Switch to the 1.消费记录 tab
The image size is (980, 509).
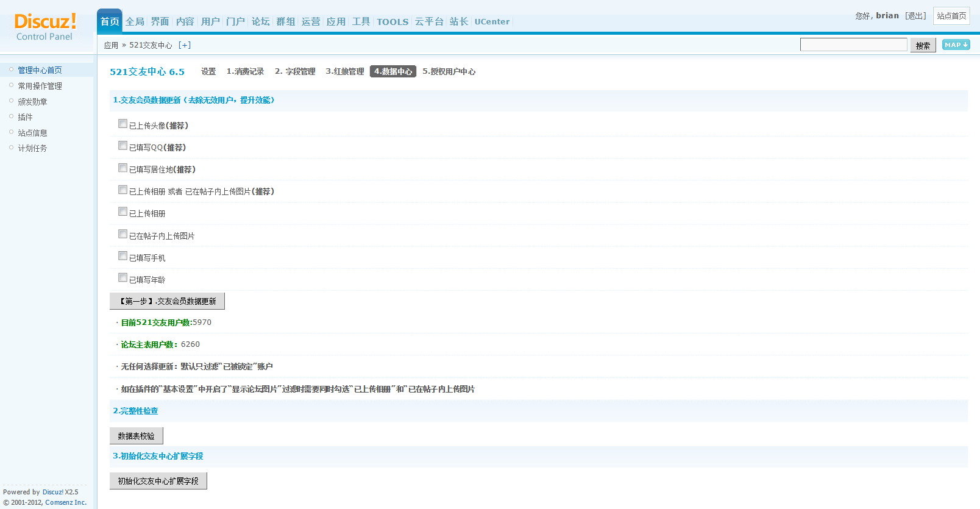tap(245, 71)
